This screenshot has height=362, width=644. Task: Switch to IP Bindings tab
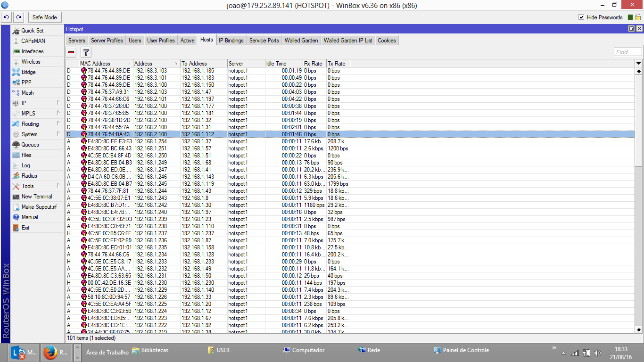[231, 41]
